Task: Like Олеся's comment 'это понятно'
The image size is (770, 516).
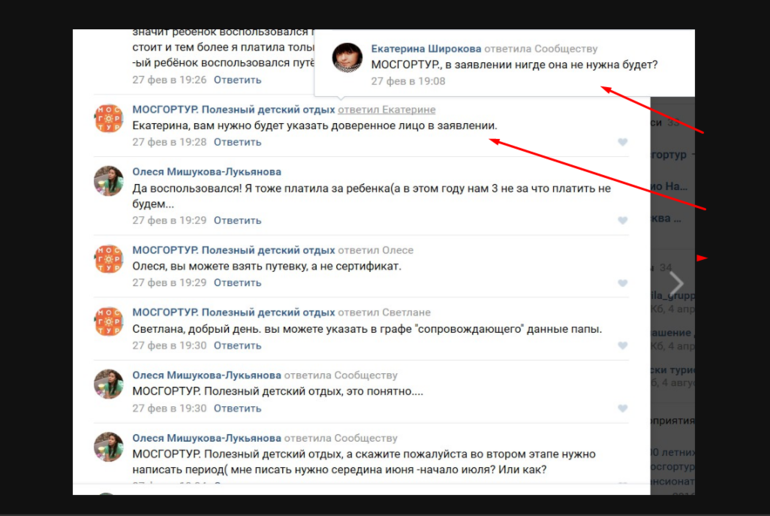Action: (623, 408)
